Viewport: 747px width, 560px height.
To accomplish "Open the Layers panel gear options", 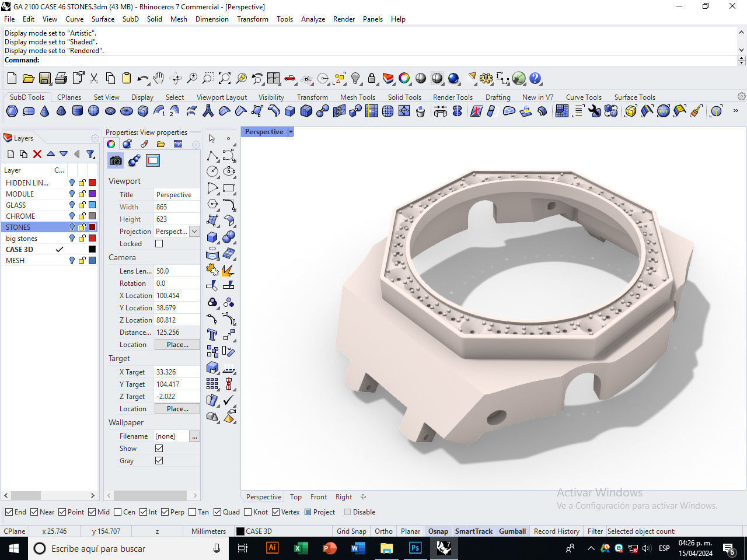I will (95, 138).
